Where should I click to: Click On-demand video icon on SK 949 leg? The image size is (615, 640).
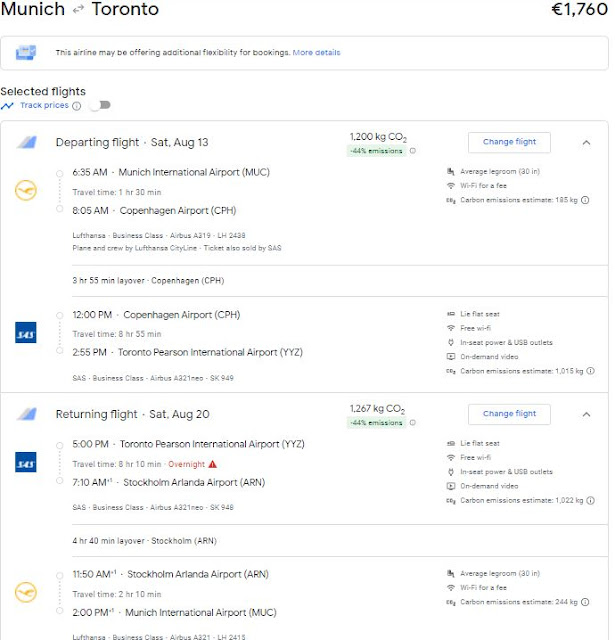tap(451, 357)
